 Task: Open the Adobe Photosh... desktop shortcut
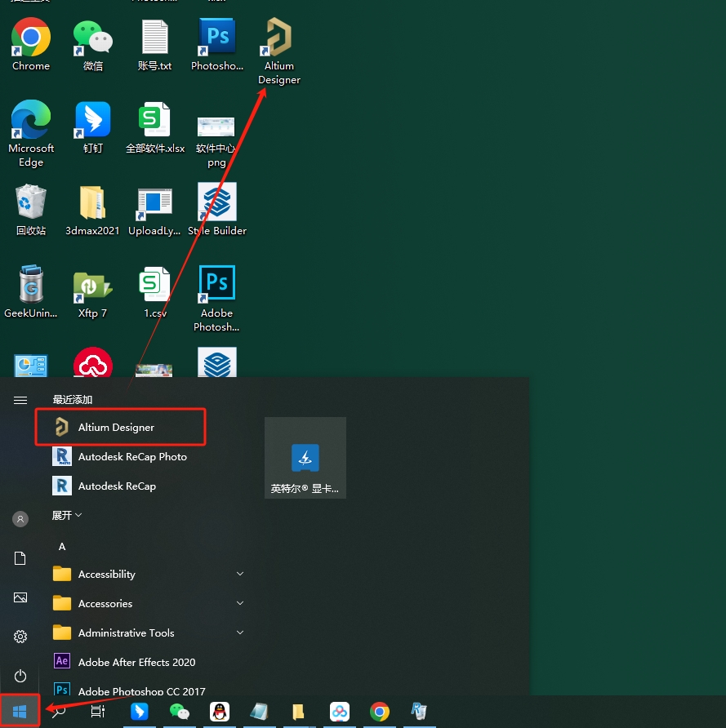click(216, 299)
